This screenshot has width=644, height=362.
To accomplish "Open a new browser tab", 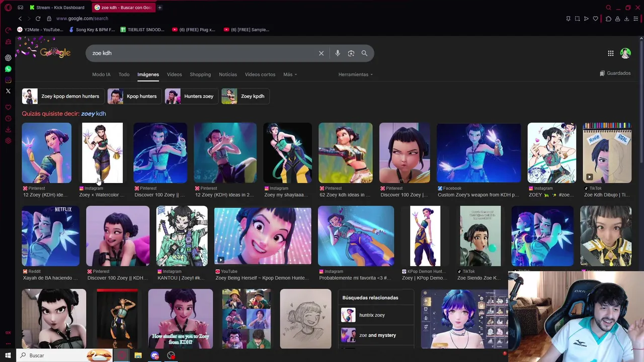I will [x=159, y=8].
